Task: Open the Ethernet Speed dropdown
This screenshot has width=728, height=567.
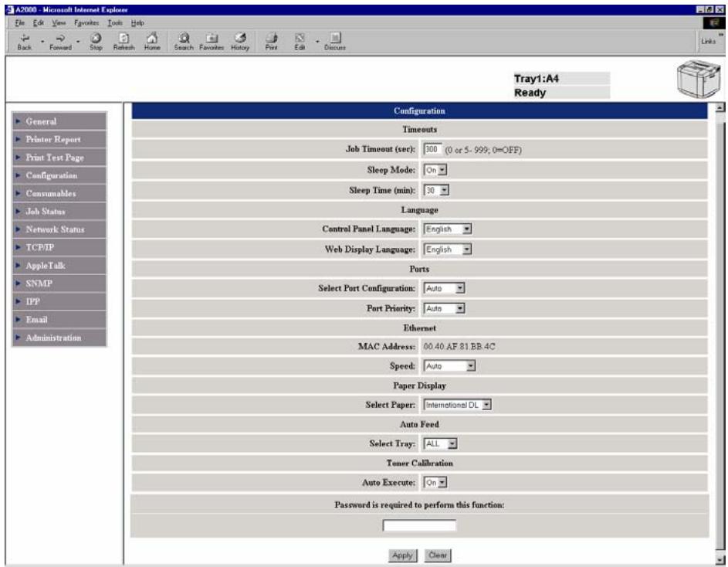Action: pos(450,366)
